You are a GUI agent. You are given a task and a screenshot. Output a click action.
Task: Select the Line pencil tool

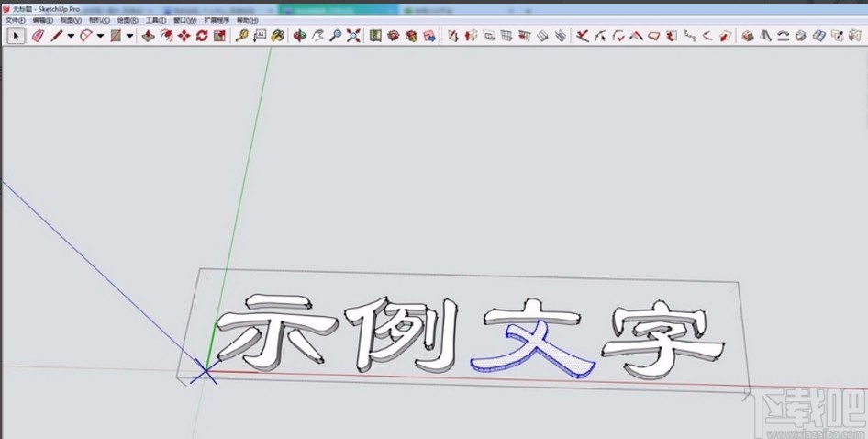click(57, 36)
